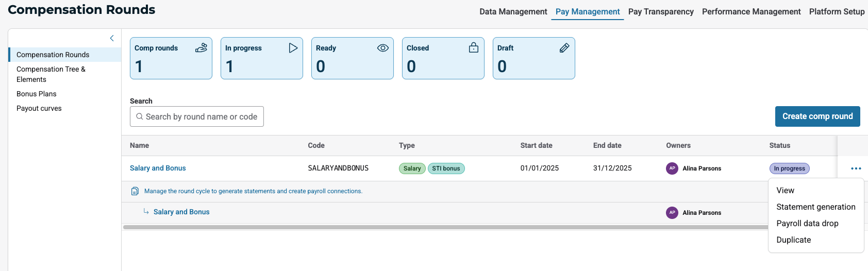Screen dimensions: 868x271
Task: Click the sub-row arrow icon before Salary and Bonus
Action: coord(146,212)
